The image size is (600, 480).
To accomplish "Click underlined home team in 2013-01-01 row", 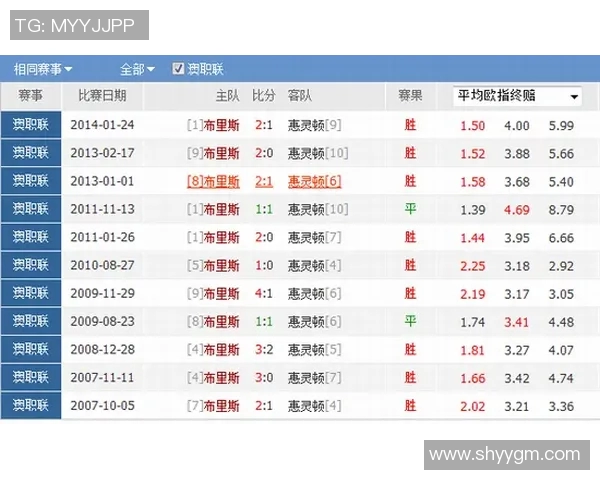I will 221,182.
